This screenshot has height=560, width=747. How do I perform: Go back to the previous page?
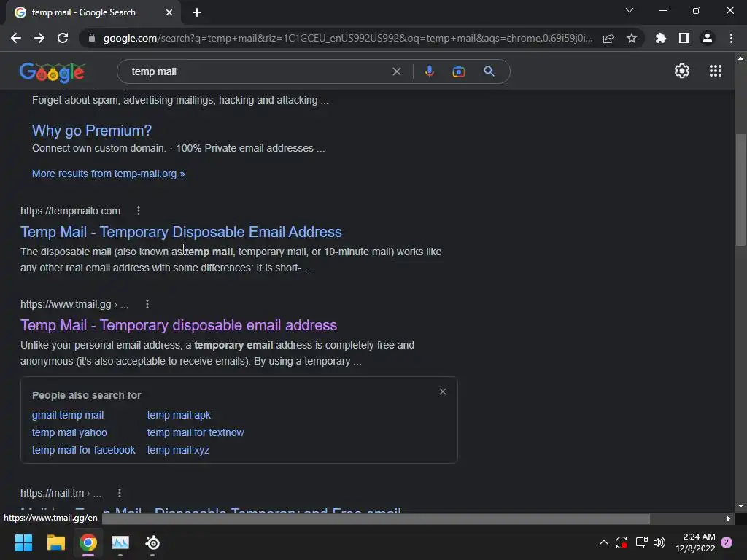(16, 38)
